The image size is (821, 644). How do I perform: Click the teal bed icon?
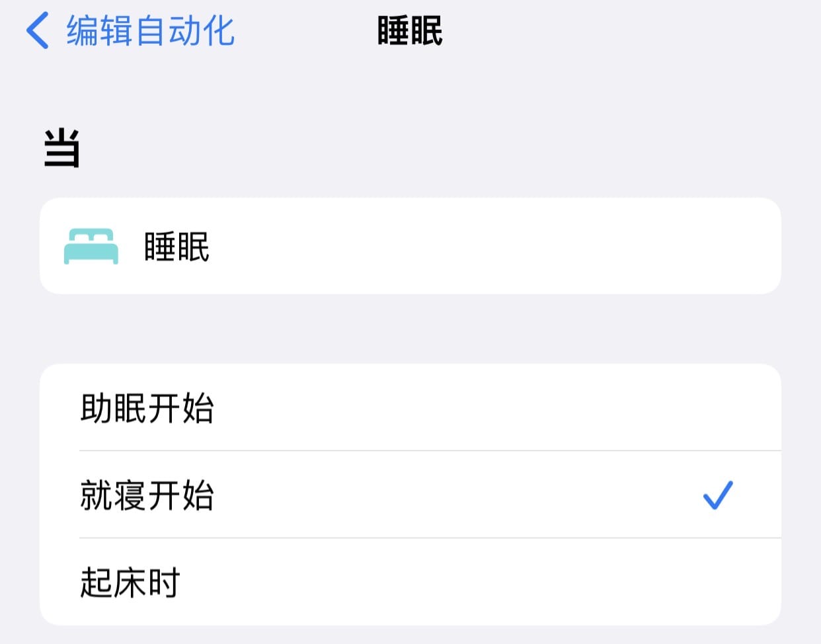tap(91, 246)
